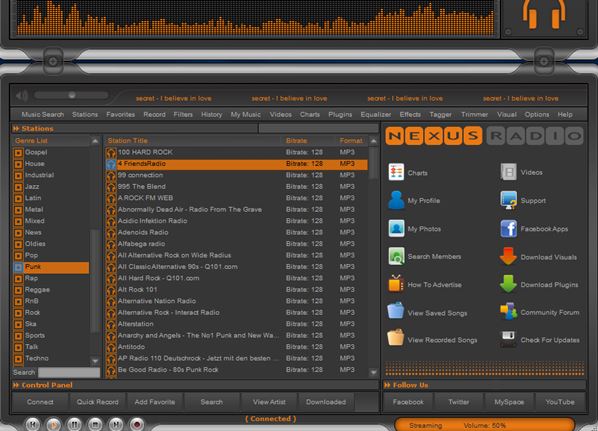The height and width of the screenshot is (431, 598).
Task: Sort by Station Title column header
Action: [x=127, y=141]
